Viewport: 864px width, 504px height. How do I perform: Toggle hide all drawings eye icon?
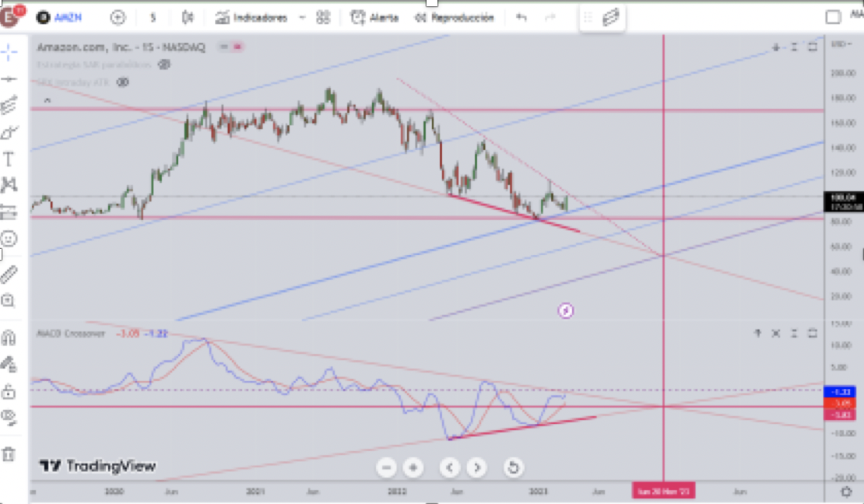click(9, 418)
